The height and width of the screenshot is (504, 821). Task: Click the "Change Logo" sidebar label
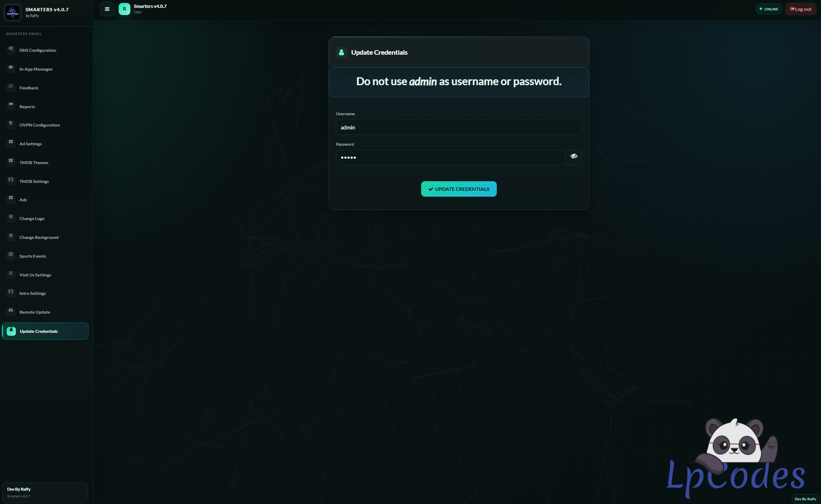tap(32, 219)
